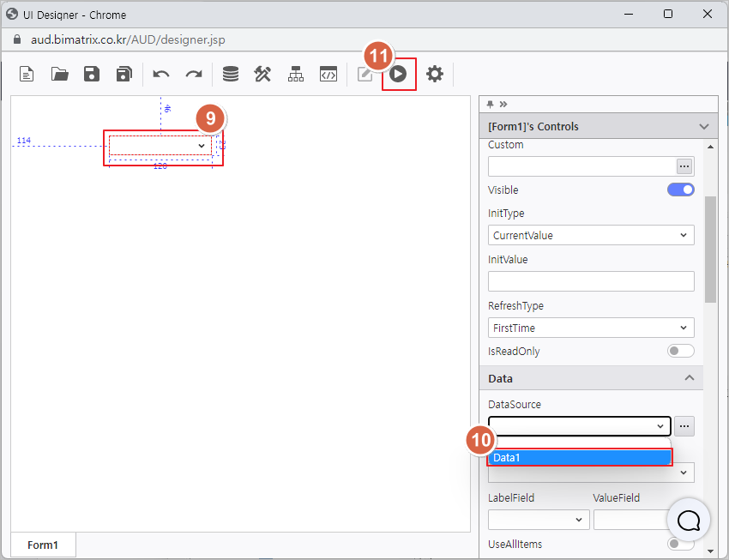Click the InitValue text field
The image size is (729, 560).
[x=591, y=281]
